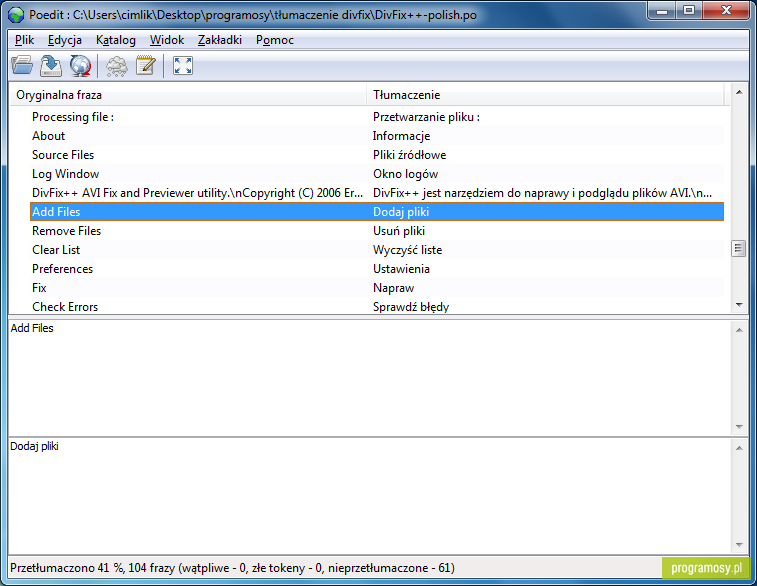Viewport: 757px width, 586px height.
Task: Maximize the Poedit window
Action: [689, 11]
